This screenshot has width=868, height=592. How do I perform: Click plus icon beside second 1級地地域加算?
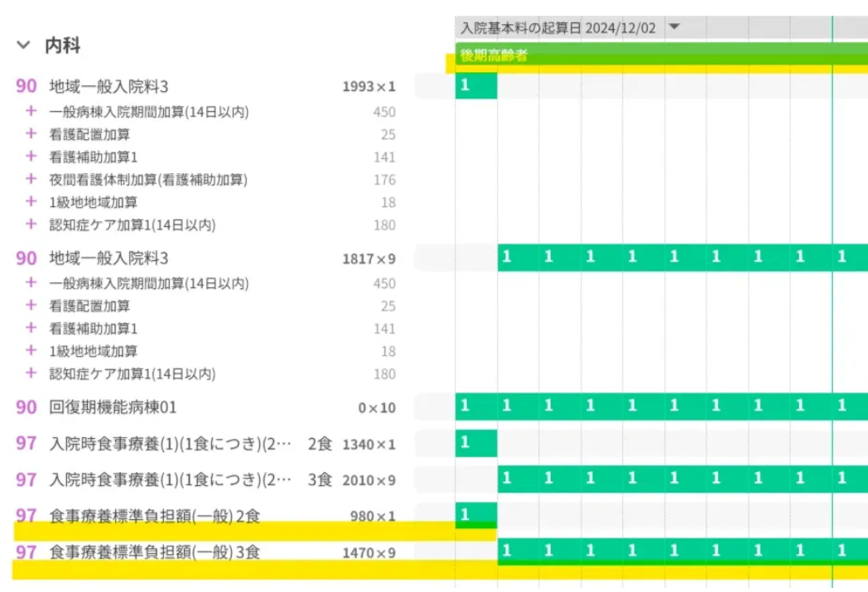(x=31, y=351)
